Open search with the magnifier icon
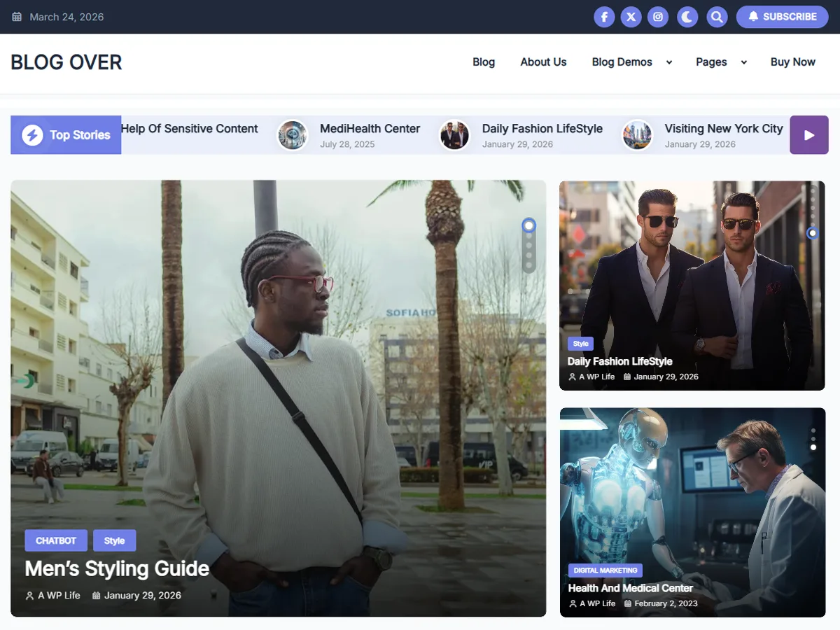 (x=716, y=17)
